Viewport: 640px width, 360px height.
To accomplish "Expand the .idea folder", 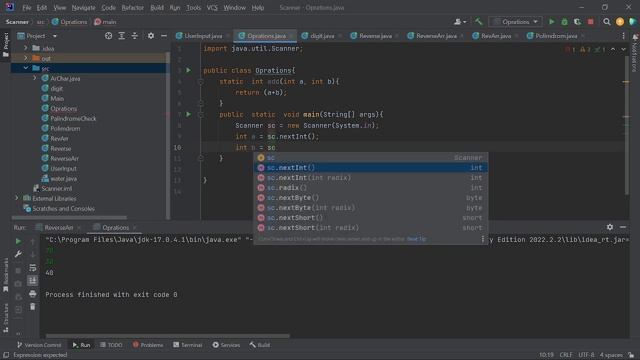I will (26, 48).
